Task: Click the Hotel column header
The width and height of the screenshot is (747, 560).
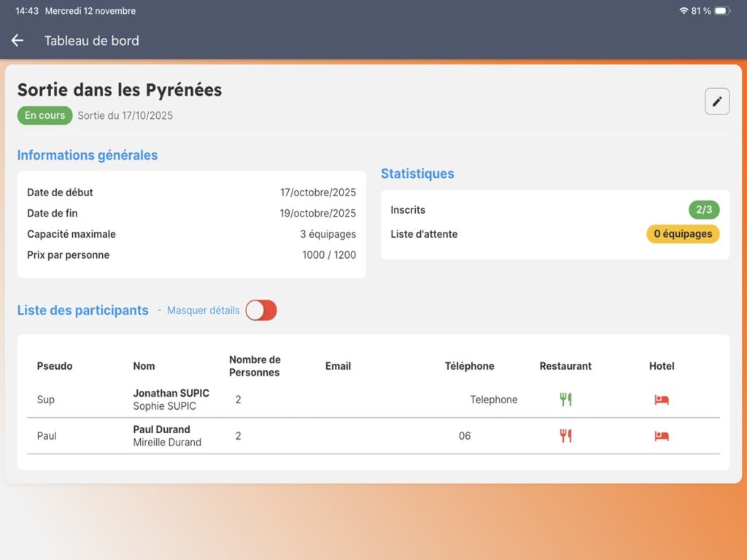Action: pos(662,366)
